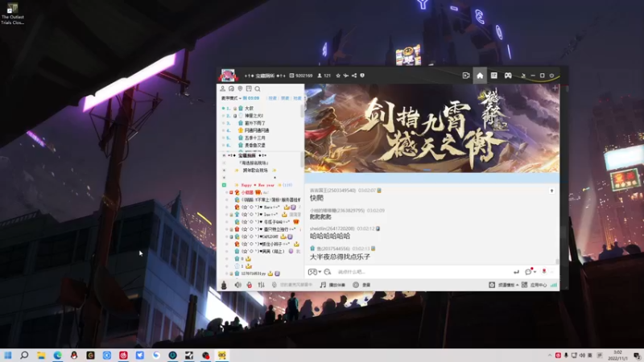Click the plus icon on the banner
The image size is (644, 362).
555,88
